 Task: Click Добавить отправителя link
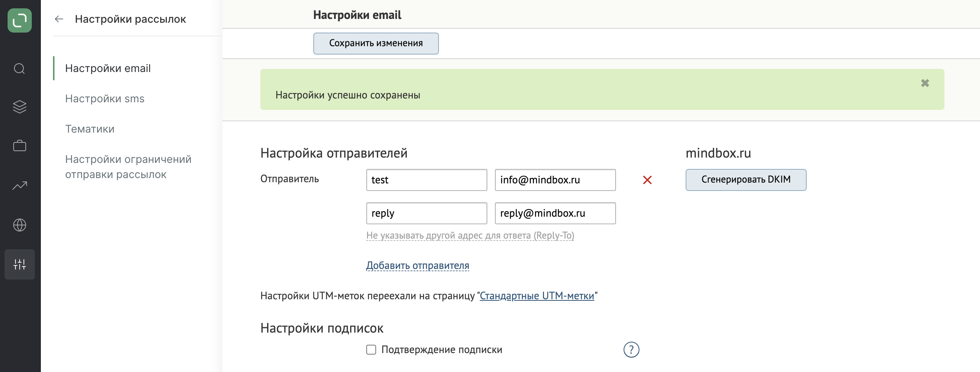pyautogui.click(x=417, y=266)
